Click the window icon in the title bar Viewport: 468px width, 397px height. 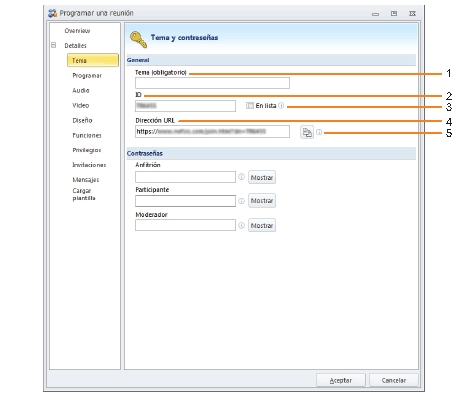[x=52, y=13]
